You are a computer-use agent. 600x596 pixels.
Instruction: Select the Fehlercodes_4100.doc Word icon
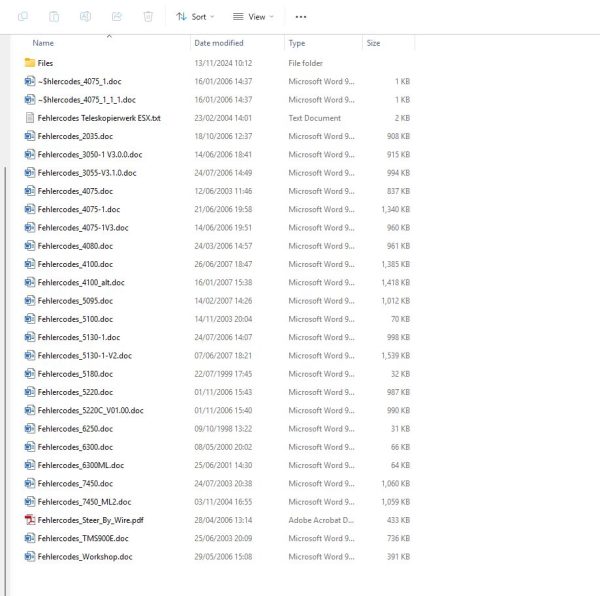click(x=29, y=264)
